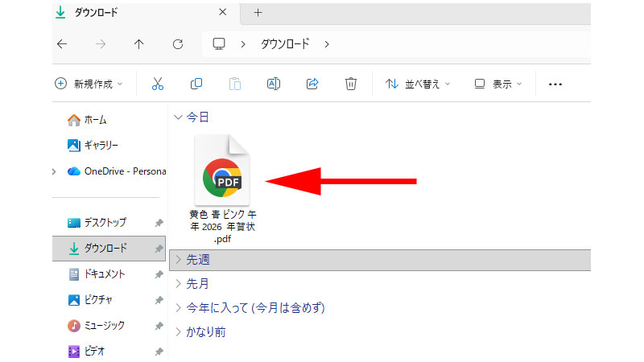Open the 新規作成 menu button
This screenshot has width=644, height=362.
tap(89, 84)
